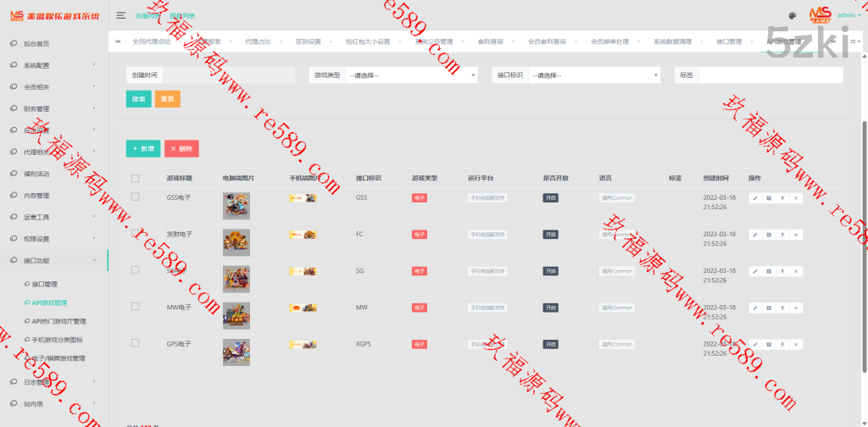Click the square icon in 发财电子 row
Image resolution: width=868 pixels, height=427 pixels.
(769, 235)
